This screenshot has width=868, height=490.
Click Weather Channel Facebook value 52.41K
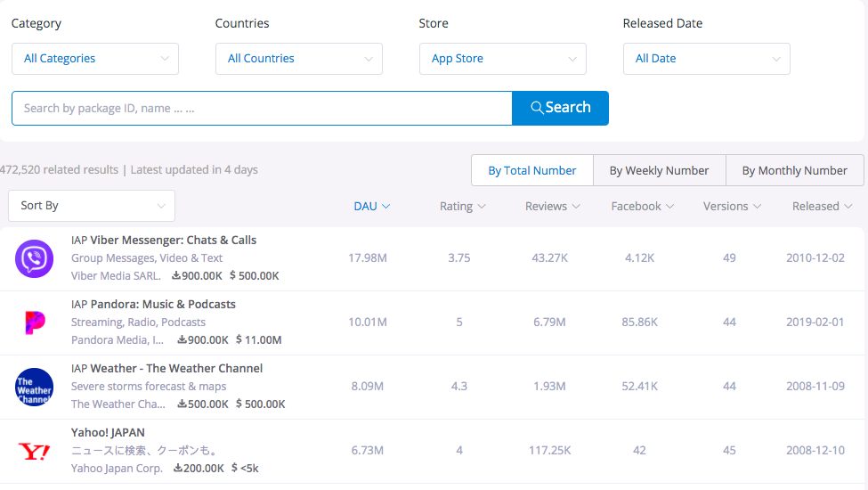pos(639,386)
